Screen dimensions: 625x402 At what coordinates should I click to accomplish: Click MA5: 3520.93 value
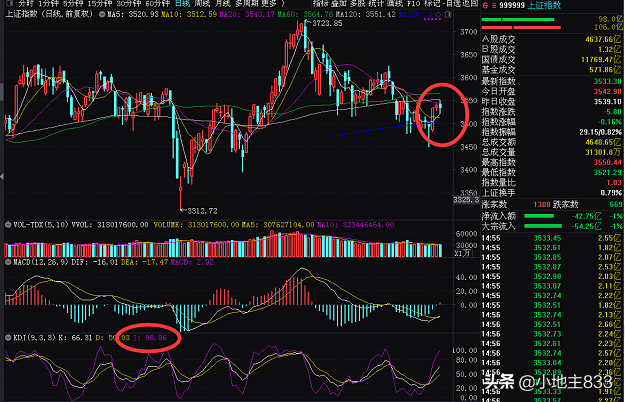(x=133, y=14)
